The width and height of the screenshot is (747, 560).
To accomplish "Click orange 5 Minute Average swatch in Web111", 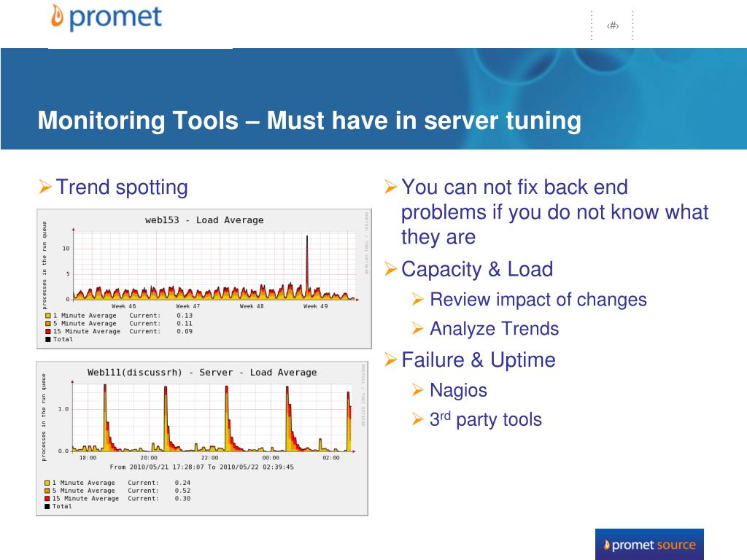I will point(47,491).
